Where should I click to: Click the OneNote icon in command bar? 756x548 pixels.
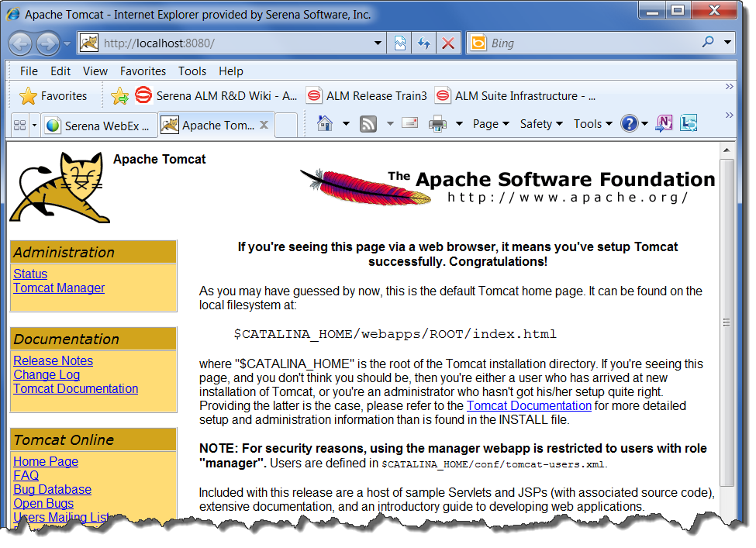click(664, 123)
